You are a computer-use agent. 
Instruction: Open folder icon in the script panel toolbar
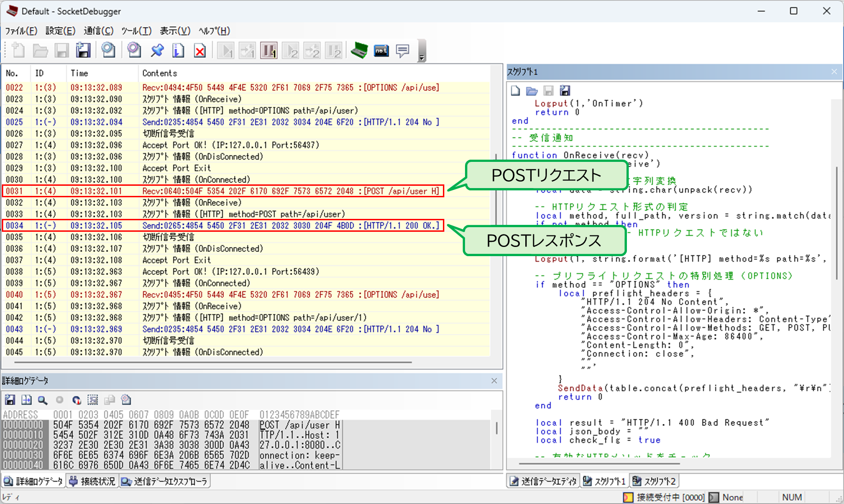(532, 91)
